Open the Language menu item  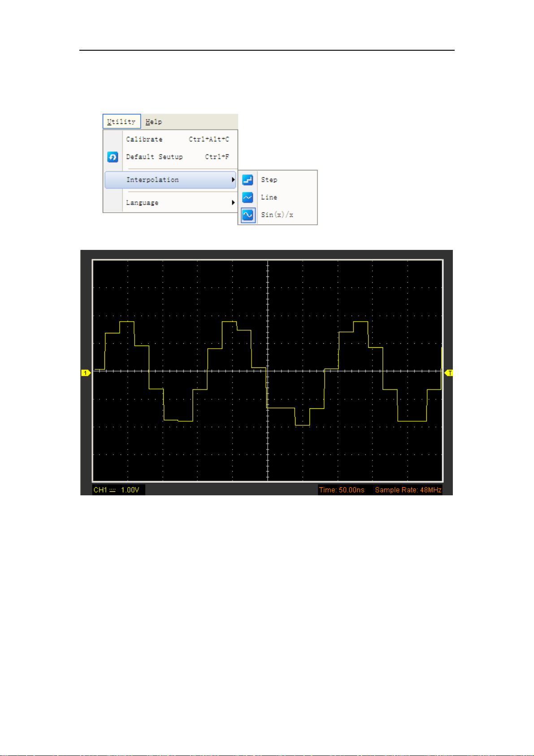tap(170, 203)
